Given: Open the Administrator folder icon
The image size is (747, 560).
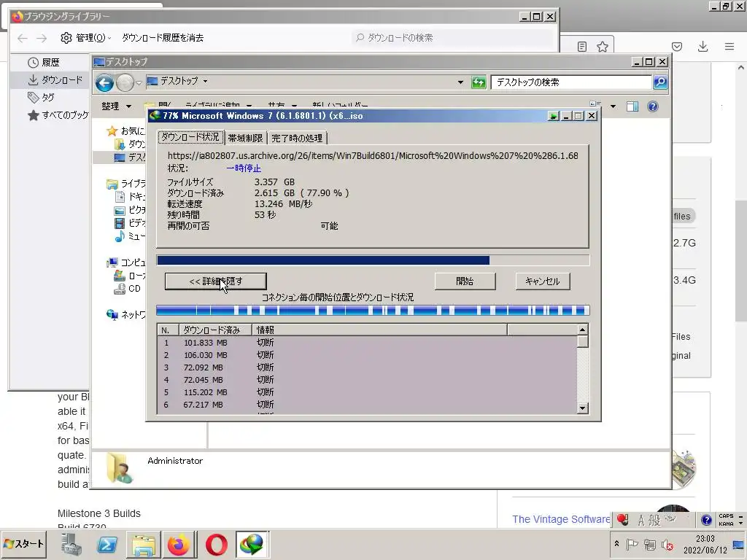Looking at the screenshot, I should coord(119,469).
